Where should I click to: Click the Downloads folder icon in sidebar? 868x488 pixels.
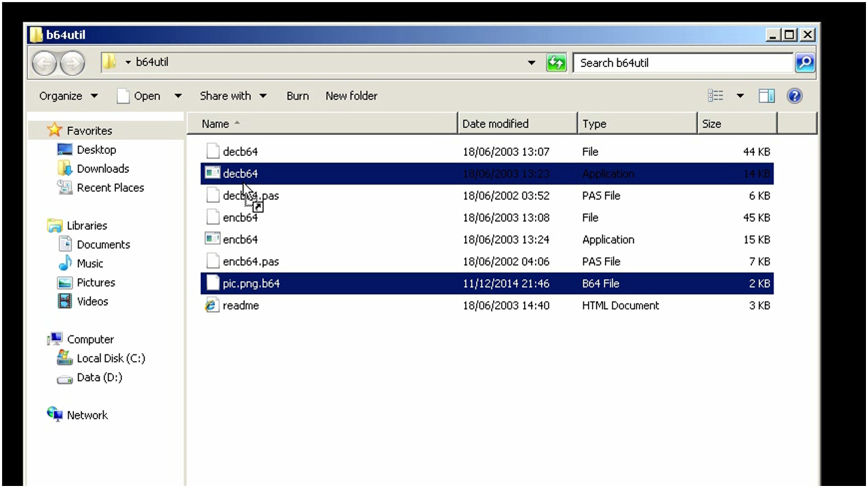[x=65, y=168]
